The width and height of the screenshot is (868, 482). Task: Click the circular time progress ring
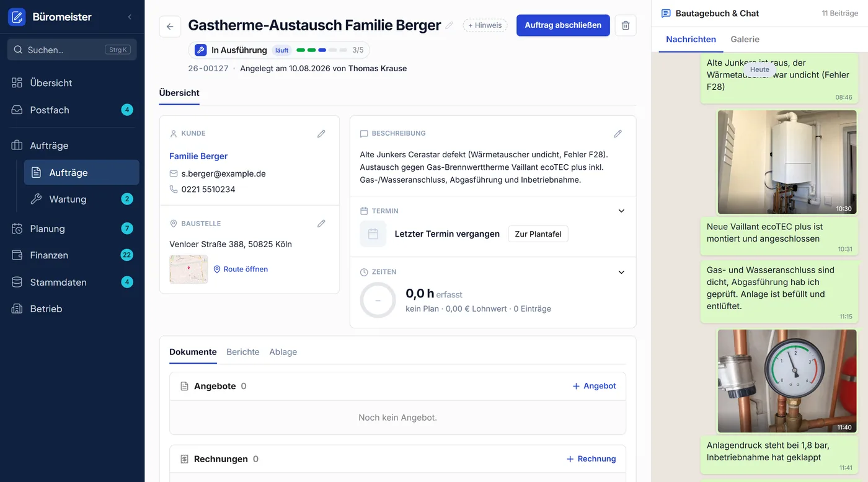378,300
